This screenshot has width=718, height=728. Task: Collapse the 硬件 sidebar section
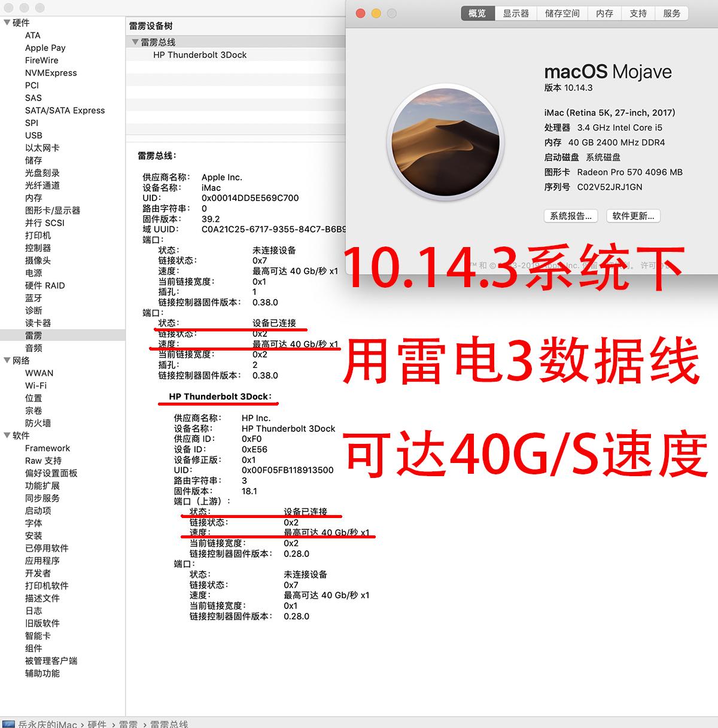[7, 23]
